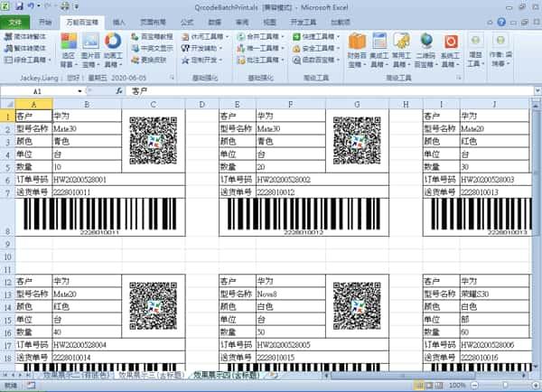
Task: Expand the formula bar with right-edge arrow
Action: pyautogui.click(x=537, y=91)
